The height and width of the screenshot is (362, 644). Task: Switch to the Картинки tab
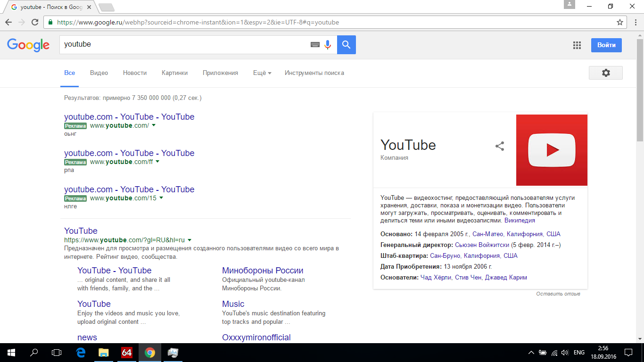point(174,73)
